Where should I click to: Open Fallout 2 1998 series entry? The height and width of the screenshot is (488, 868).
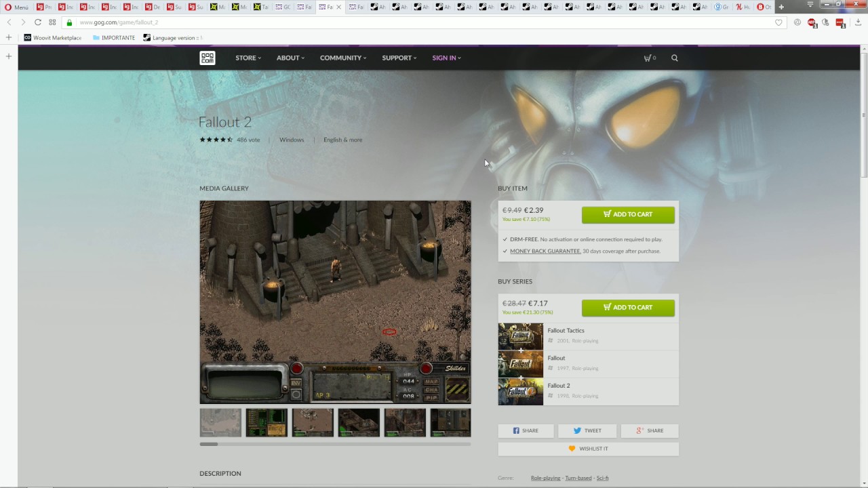coord(588,391)
